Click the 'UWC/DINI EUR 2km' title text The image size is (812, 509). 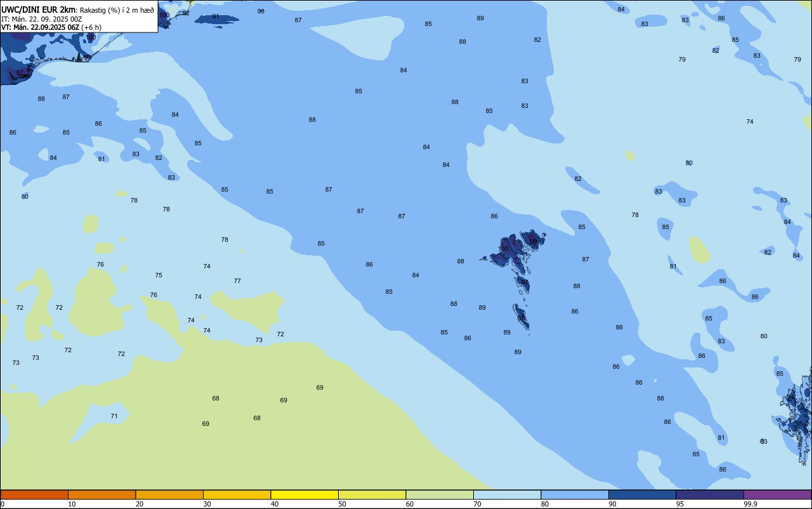click(39, 10)
